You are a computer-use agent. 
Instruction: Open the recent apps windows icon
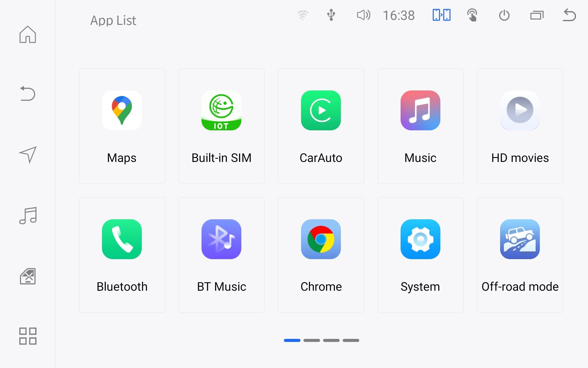(x=537, y=15)
